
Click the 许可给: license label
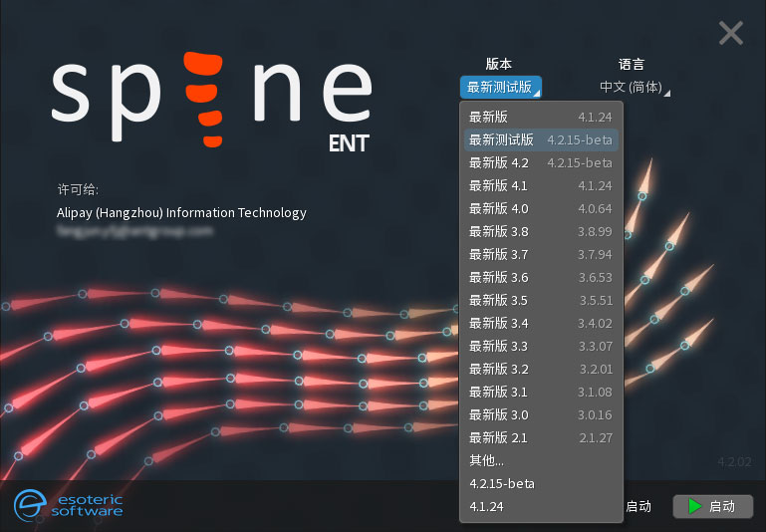coord(78,189)
